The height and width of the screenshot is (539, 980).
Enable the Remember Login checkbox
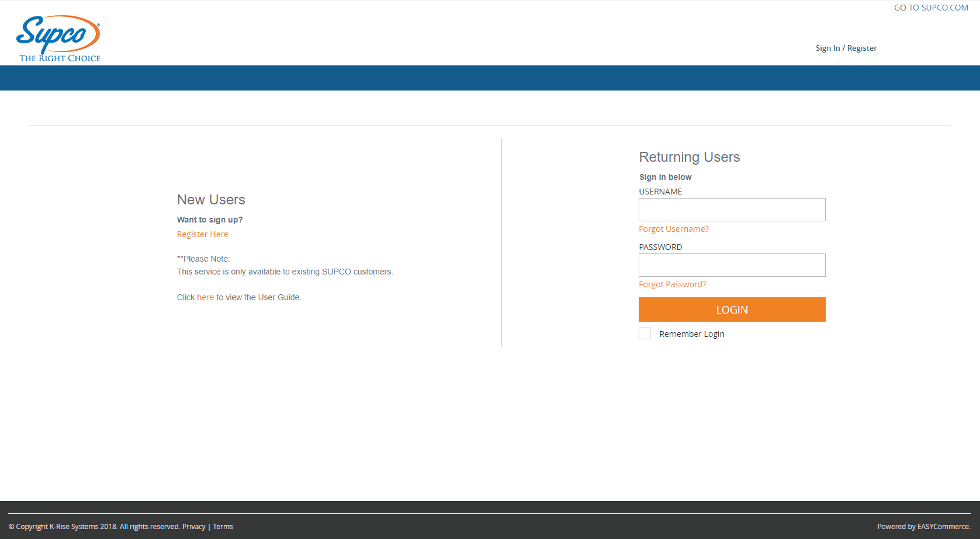pos(645,333)
